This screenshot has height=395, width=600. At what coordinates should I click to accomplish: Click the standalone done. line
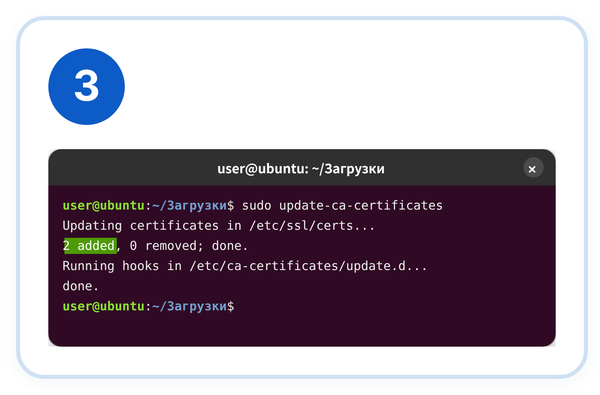(81, 286)
